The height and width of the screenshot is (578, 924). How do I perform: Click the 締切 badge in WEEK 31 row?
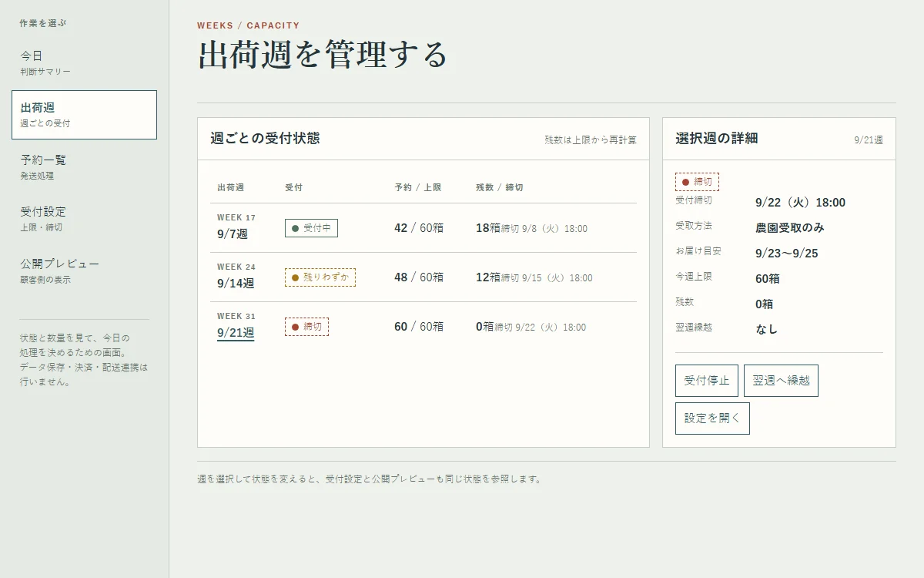306,327
